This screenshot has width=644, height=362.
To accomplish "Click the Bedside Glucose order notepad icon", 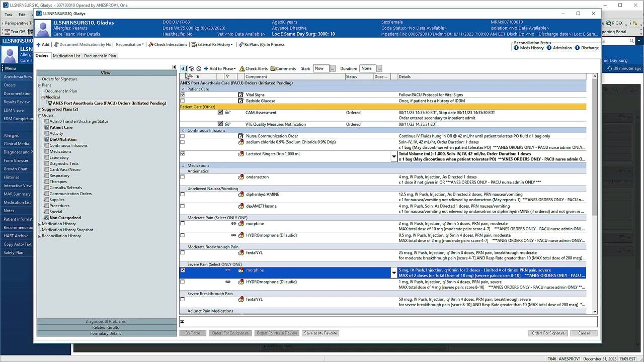I will coord(240,101).
